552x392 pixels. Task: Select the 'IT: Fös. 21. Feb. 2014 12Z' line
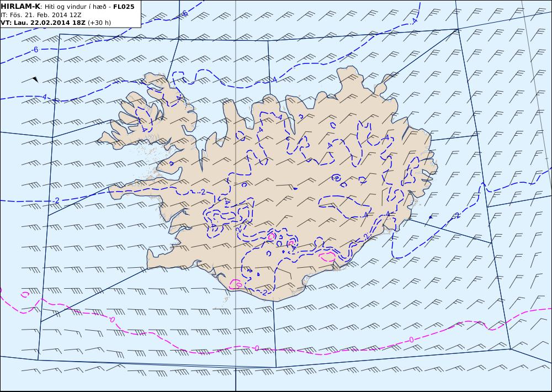pos(41,15)
